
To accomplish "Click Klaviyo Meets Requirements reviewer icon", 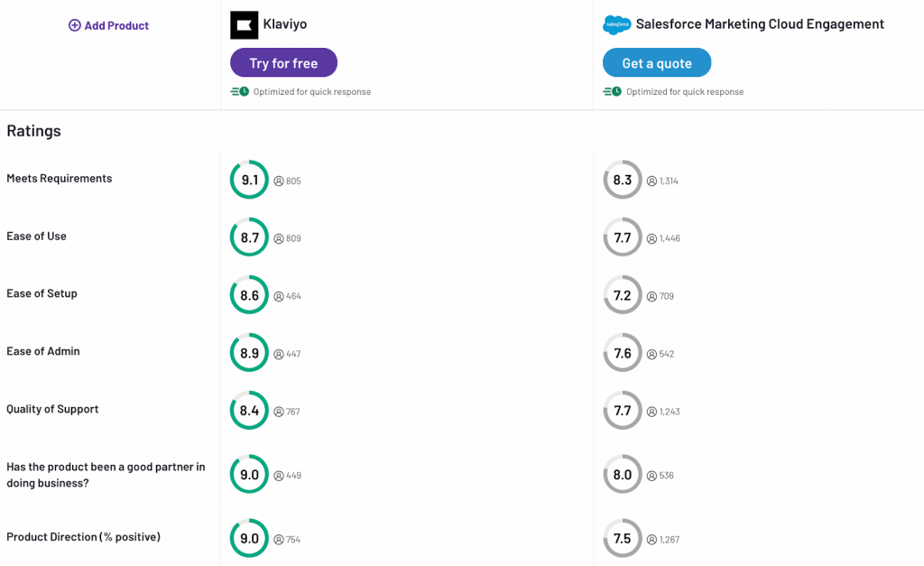I will pos(279,181).
